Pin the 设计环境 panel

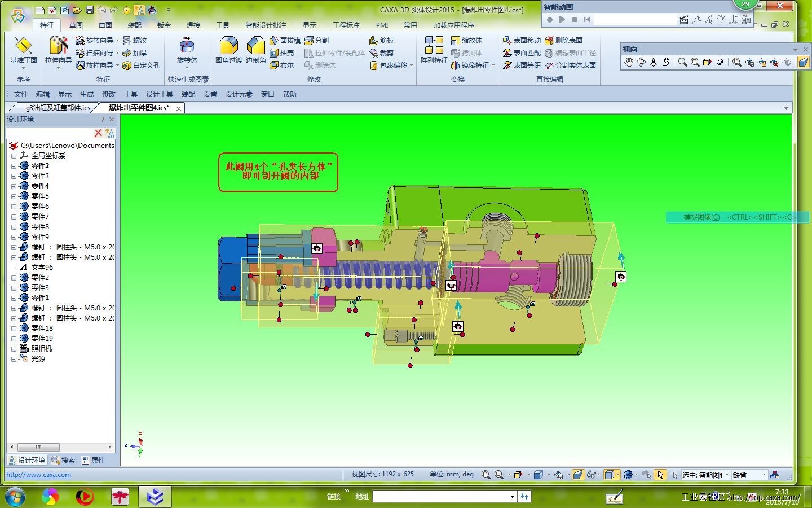pos(102,119)
